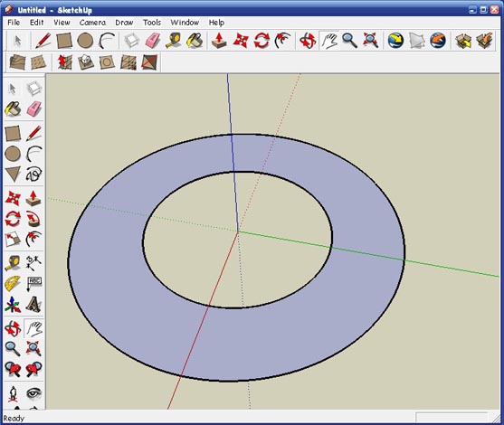Select the Text label tool
The image size is (504, 425).
point(33,284)
